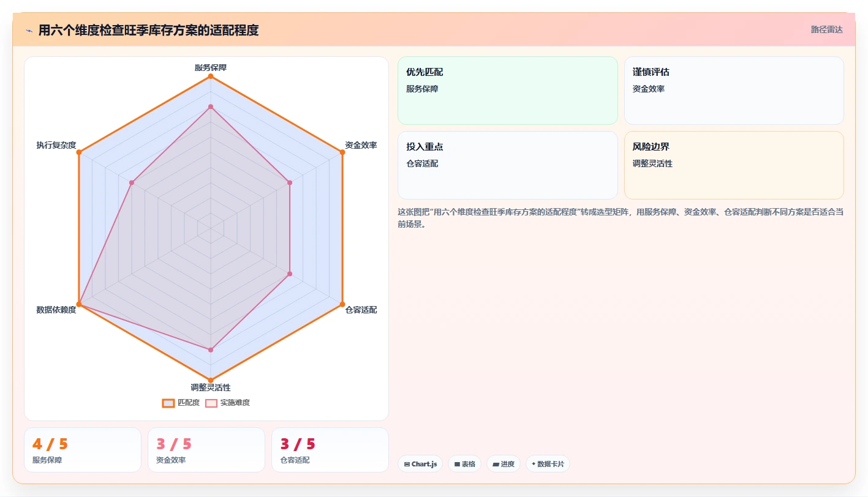868x497 pixels.
Task: Select the 数据卡片 tag chip
Action: click(548, 464)
